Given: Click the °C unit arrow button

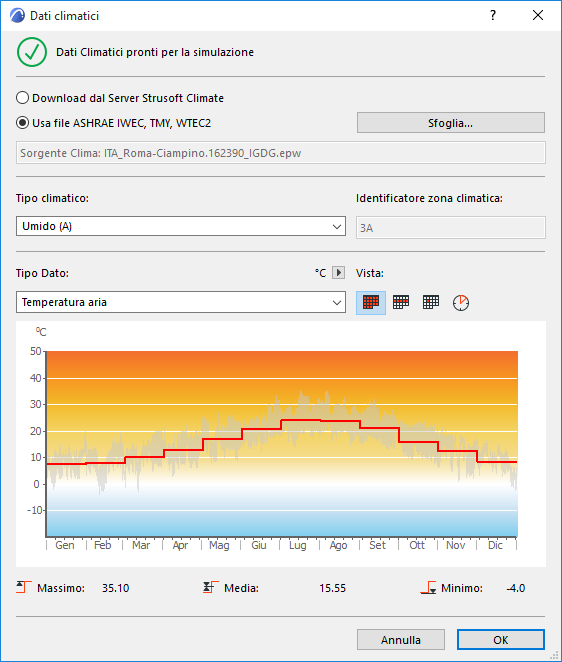Looking at the screenshot, I should (x=338, y=273).
